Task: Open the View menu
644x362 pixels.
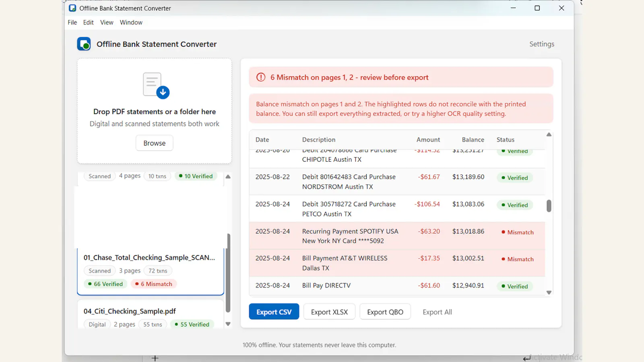Action: point(107,23)
